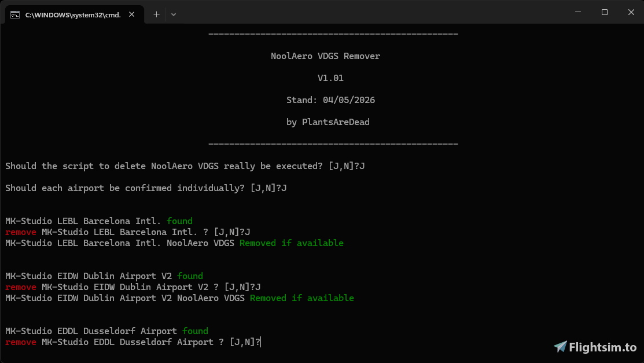Viewport: 644px width, 363px height.
Task: Click the 'V1.01' version text
Action: click(x=330, y=78)
